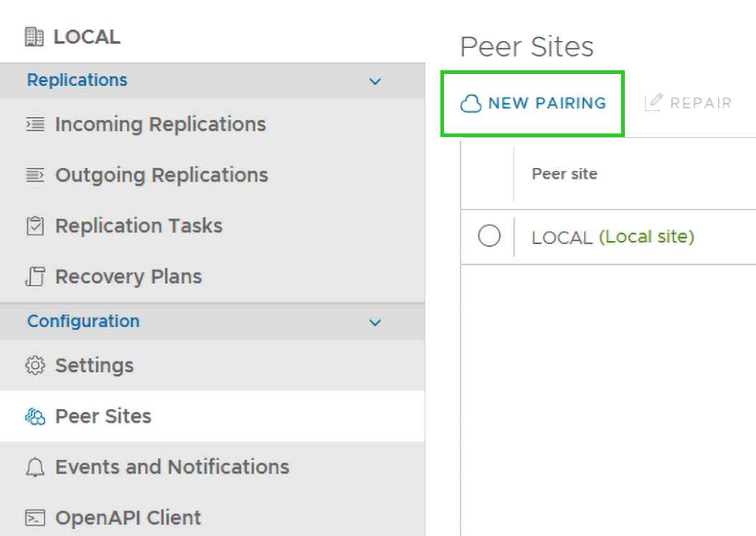The image size is (756, 536).
Task: Click the Replication Tasks clipboard icon
Action: (x=34, y=226)
